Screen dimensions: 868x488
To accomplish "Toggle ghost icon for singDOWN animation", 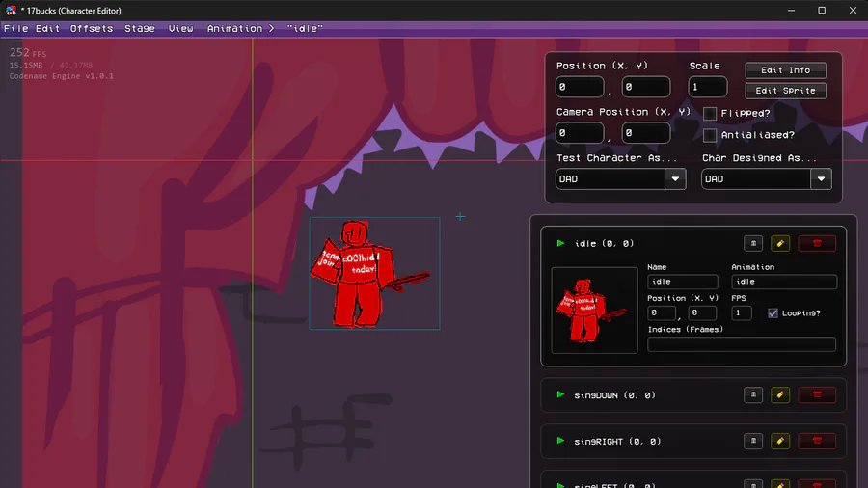I will coord(753,395).
